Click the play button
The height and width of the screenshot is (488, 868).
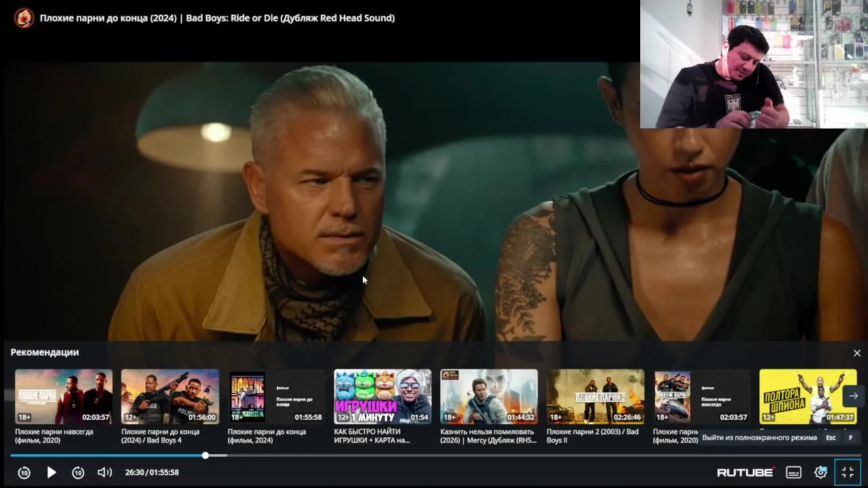[52, 472]
